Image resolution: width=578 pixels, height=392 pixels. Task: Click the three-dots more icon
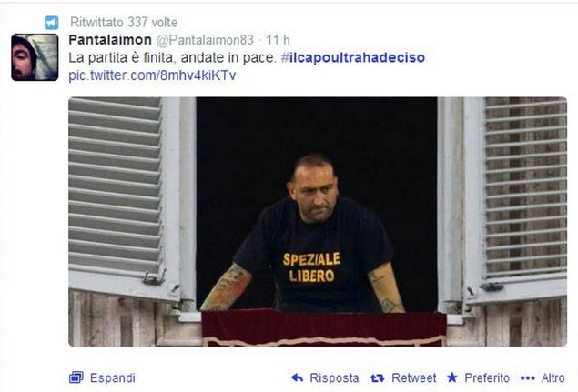(x=528, y=378)
